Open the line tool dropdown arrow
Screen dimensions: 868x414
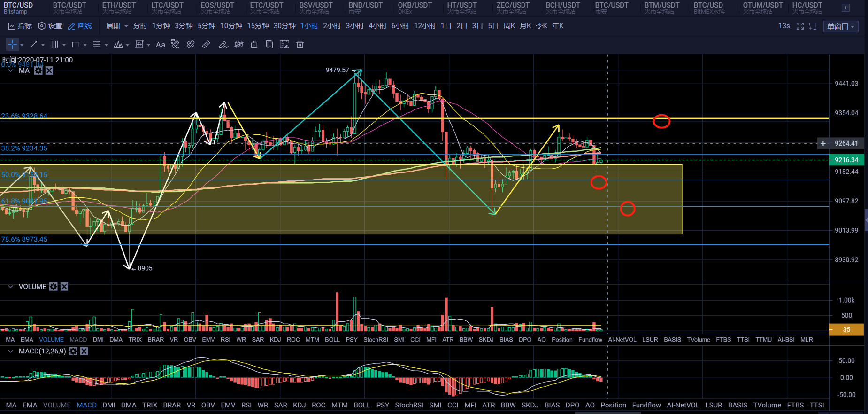click(x=43, y=45)
